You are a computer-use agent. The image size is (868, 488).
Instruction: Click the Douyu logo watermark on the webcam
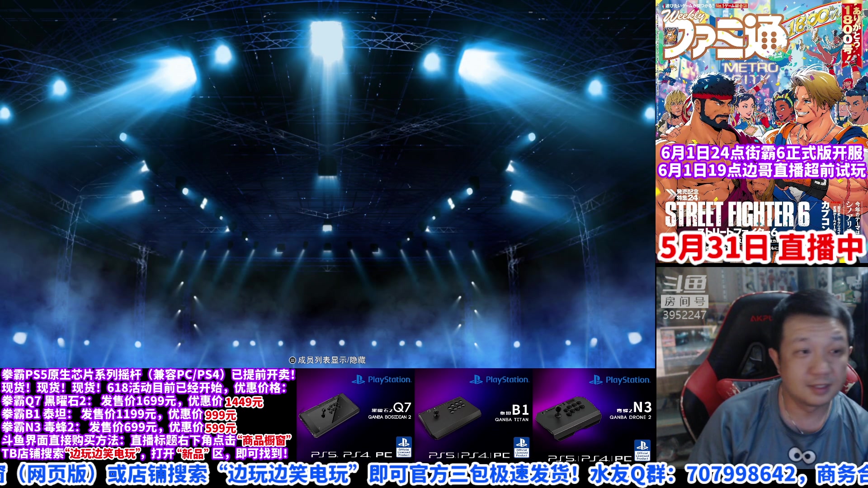[x=684, y=284]
